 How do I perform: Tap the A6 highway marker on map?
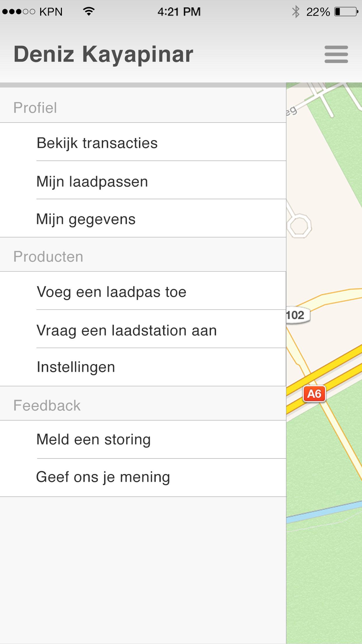314,394
